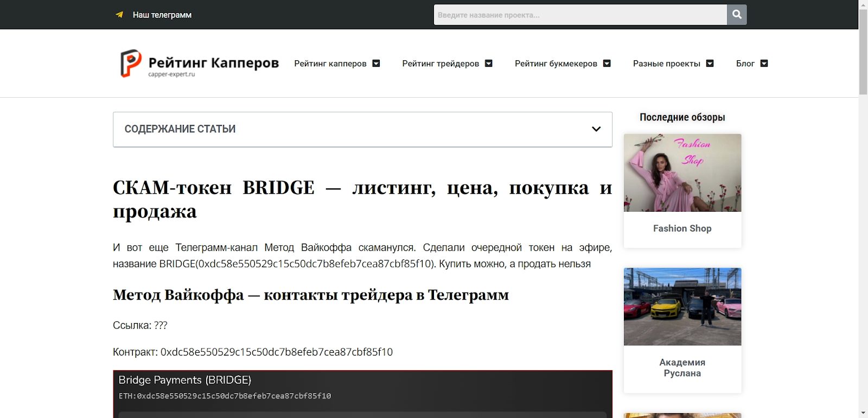Click the magnifier search button

(x=737, y=15)
